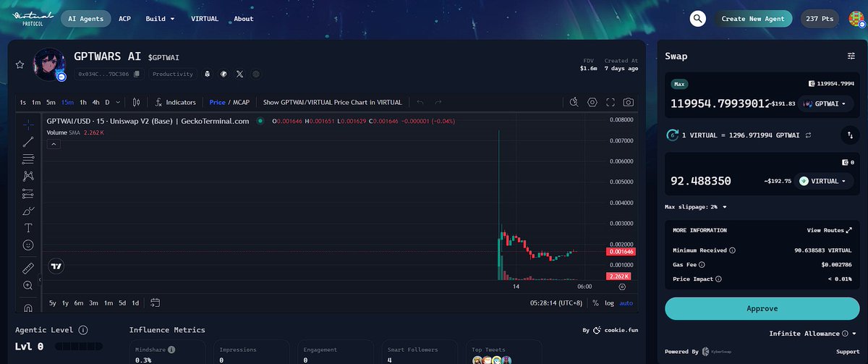Open the 237 Pts points button
This screenshot has height=364, width=868.
pyautogui.click(x=821, y=19)
